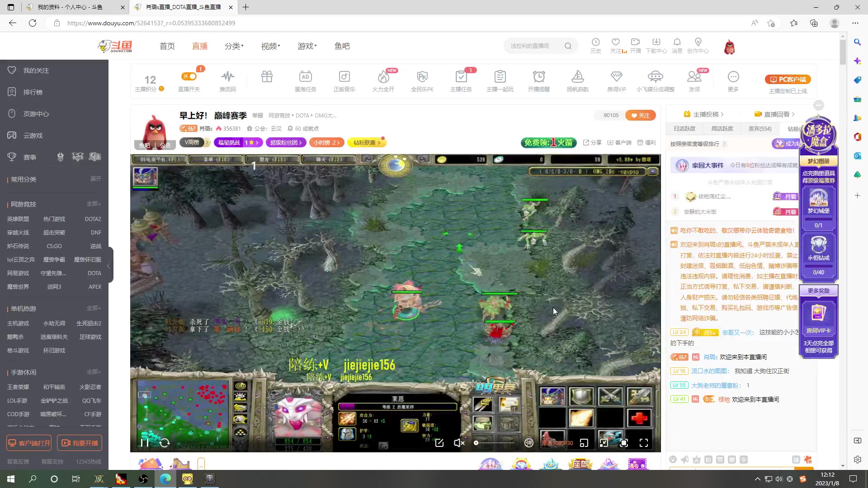Image resolution: width=868 pixels, height=488 pixels.
Task: Toggle the 直播开关 live switch
Action: pos(189,77)
